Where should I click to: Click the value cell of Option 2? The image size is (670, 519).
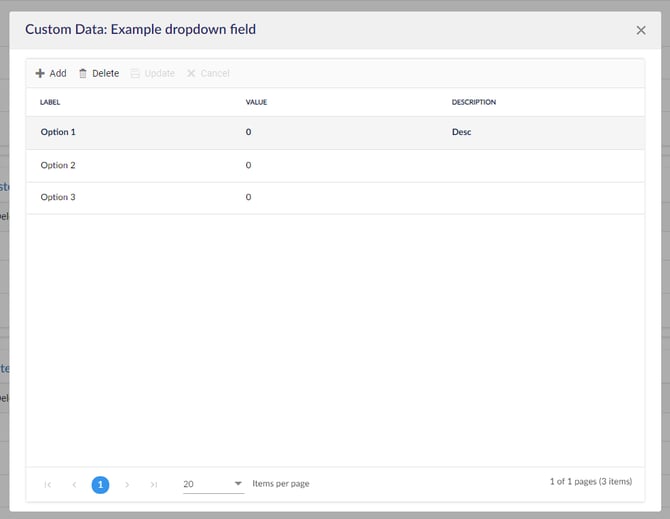249,165
